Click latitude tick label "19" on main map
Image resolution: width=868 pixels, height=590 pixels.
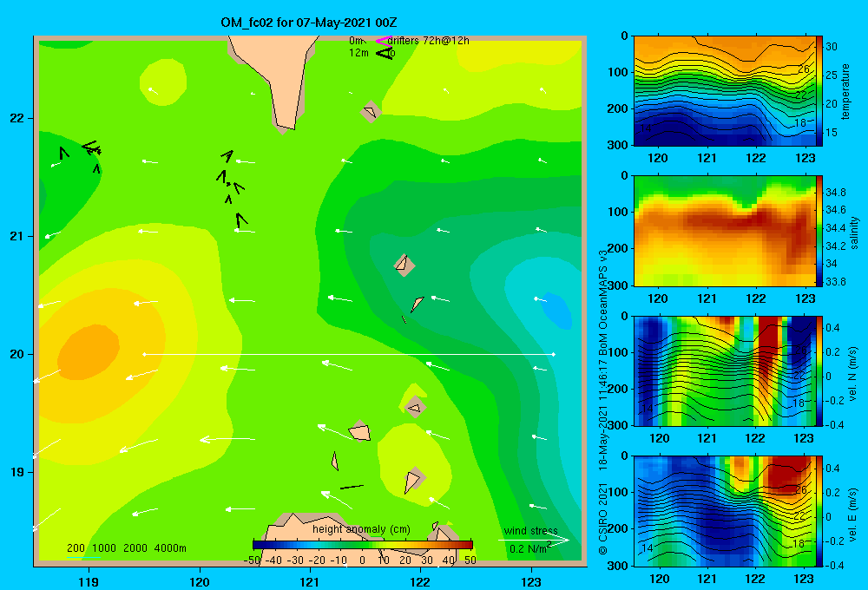(x=16, y=472)
